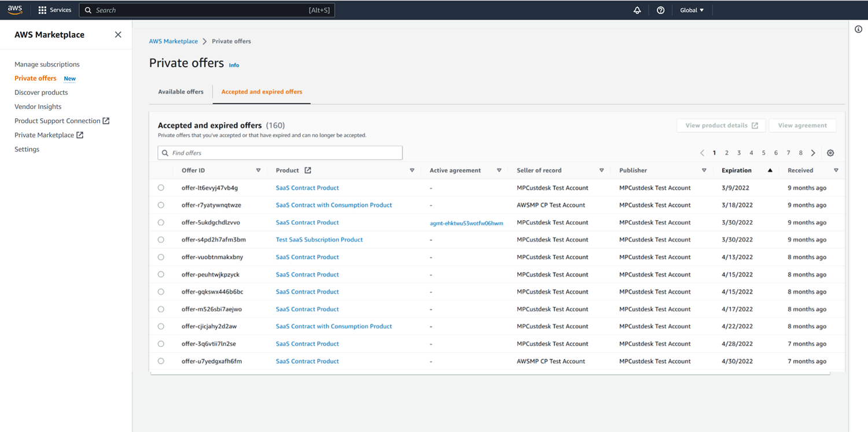Click Expiration column header
The width and height of the screenshot is (868, 432).
point(737,170)
